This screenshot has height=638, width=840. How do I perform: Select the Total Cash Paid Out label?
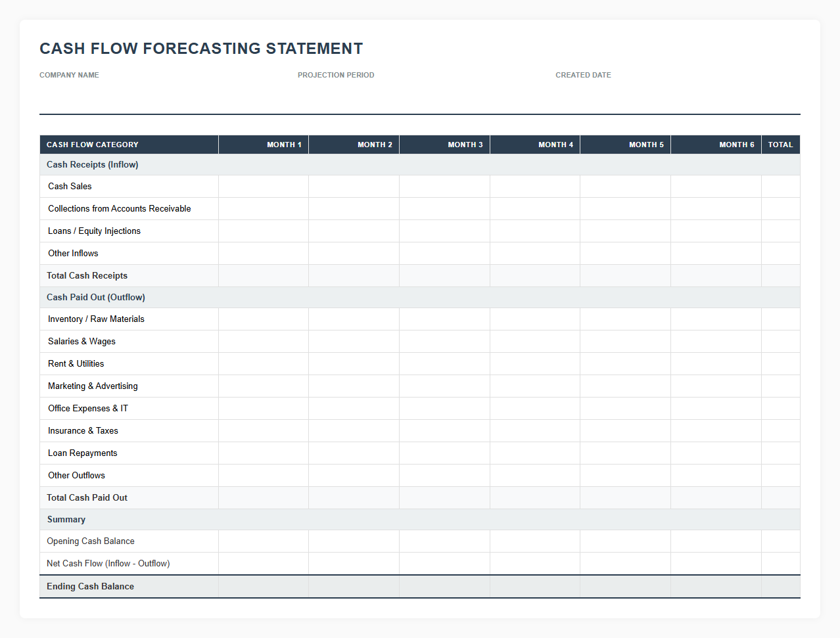87,498
